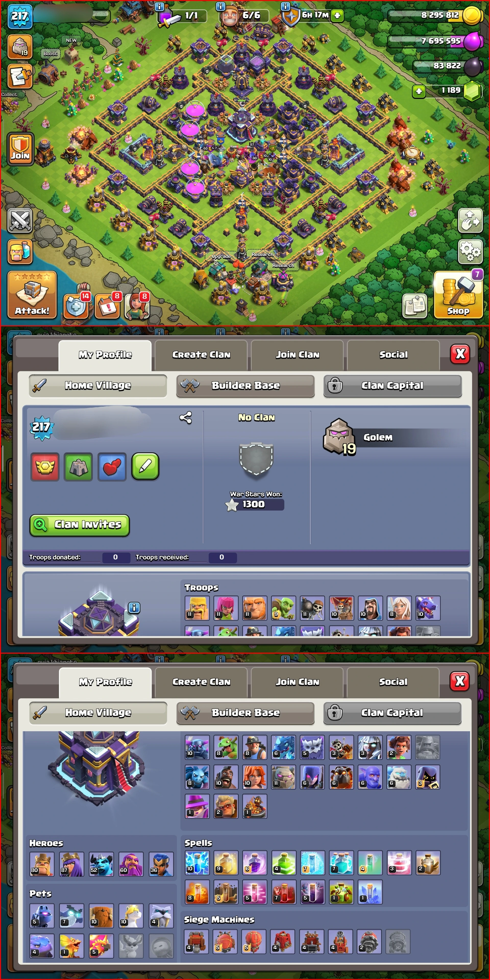Click the gold resource bar
Viewport: 490px width, 980px height.
pos(430,16)
